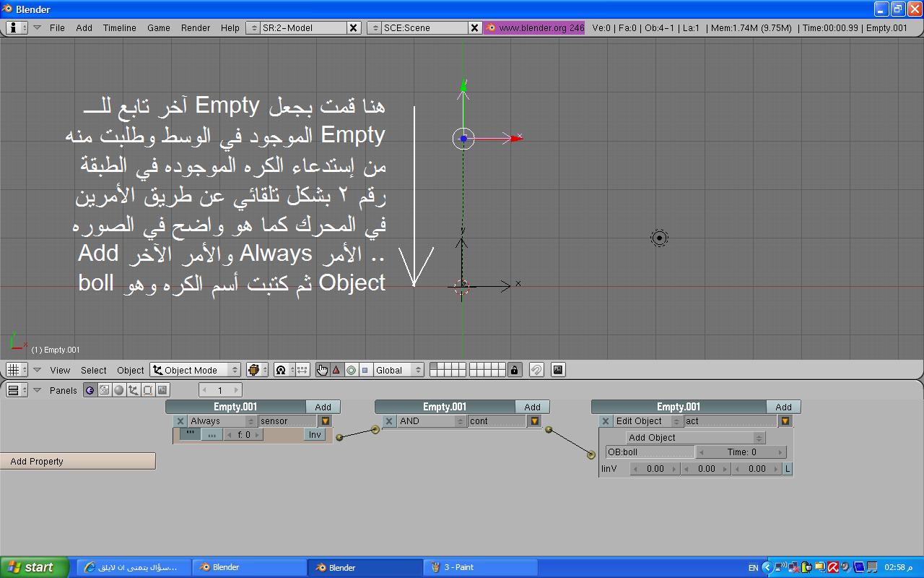Click the sensor name field
Image resolution: width=924 pixels, height=578 pixels.
287,421
